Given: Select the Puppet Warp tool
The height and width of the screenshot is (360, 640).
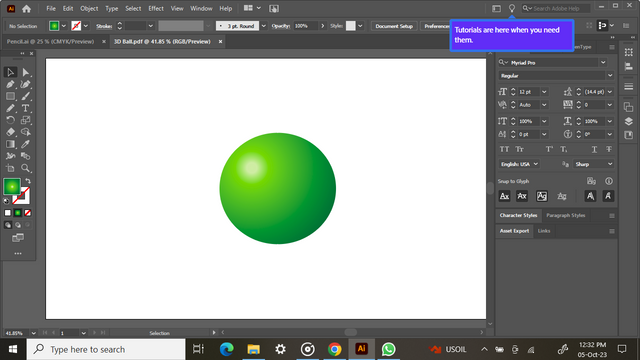Looking at the screenshot, I should tap(10, 156).
